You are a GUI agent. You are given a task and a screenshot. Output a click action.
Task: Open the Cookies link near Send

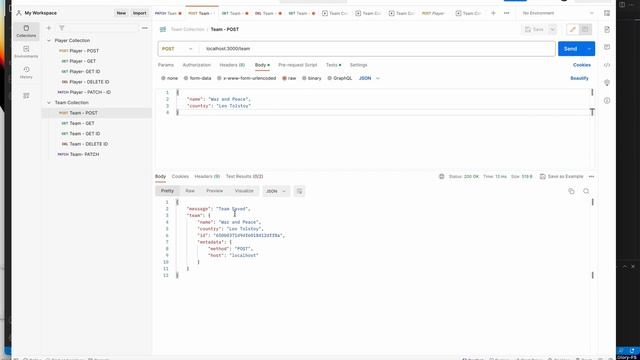(x=582, y=65)
